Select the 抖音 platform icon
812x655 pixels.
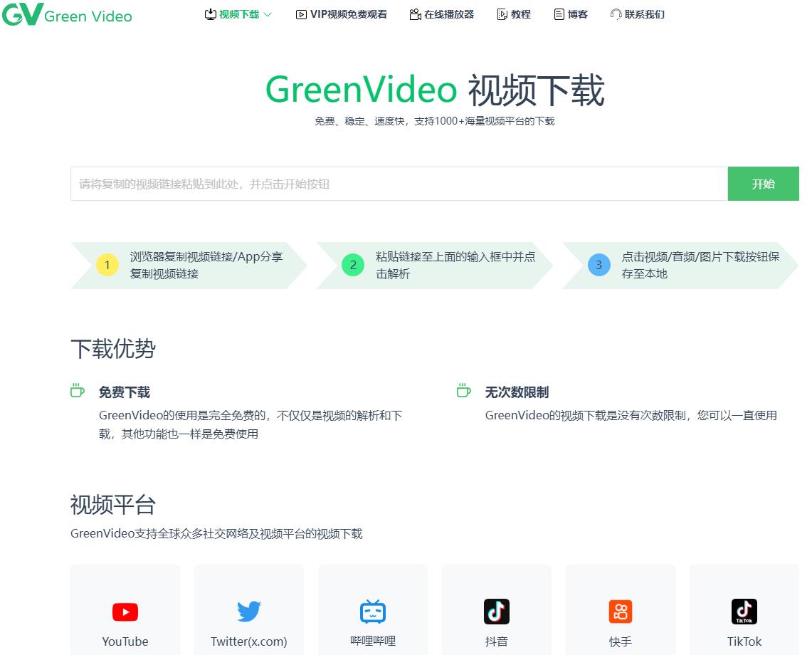coord(496,611)
